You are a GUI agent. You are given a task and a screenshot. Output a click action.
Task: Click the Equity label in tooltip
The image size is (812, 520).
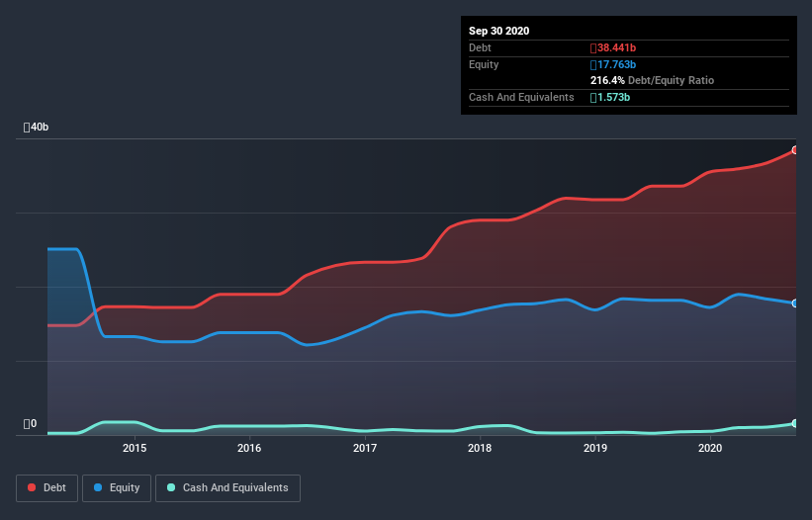(x=484, y=64)
